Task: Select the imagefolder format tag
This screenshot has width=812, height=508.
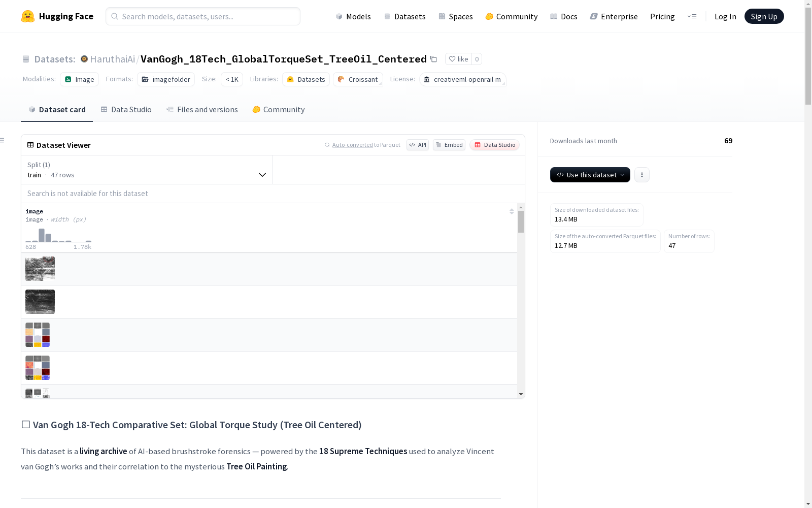Action: 166,79
